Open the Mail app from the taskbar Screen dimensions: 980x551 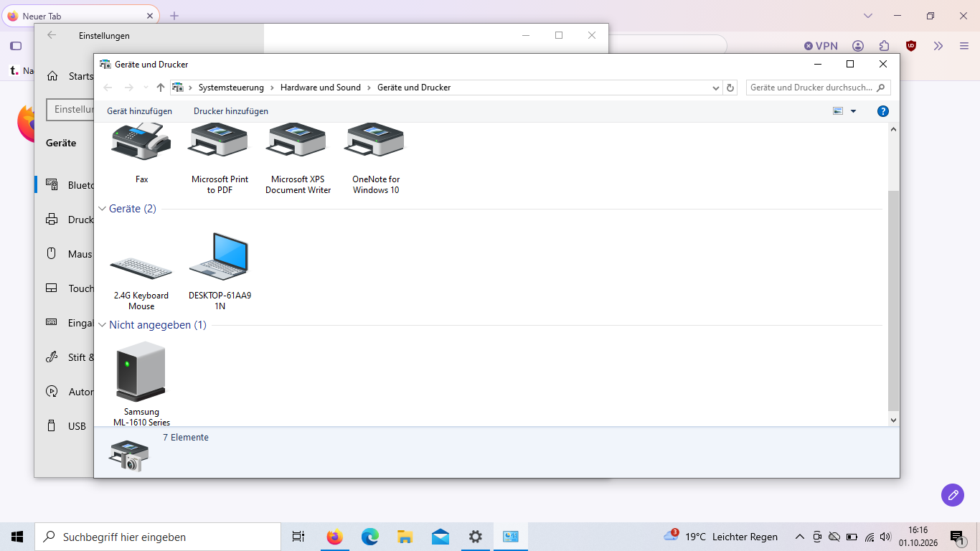(440, 537)
